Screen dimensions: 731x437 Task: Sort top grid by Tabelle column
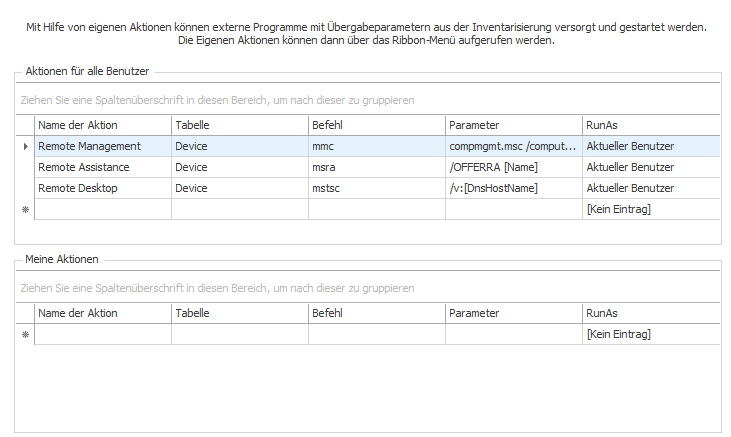coord(240,125)
